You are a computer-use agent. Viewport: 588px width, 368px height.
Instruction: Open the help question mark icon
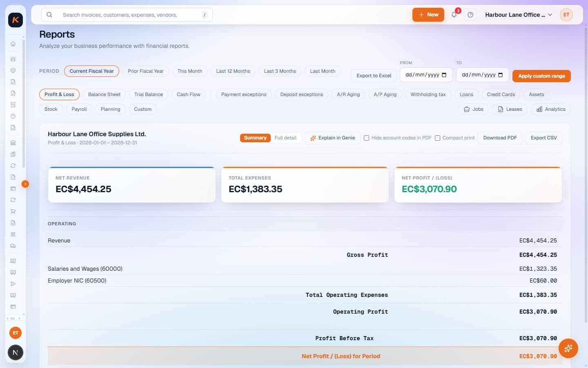point(470,15)
